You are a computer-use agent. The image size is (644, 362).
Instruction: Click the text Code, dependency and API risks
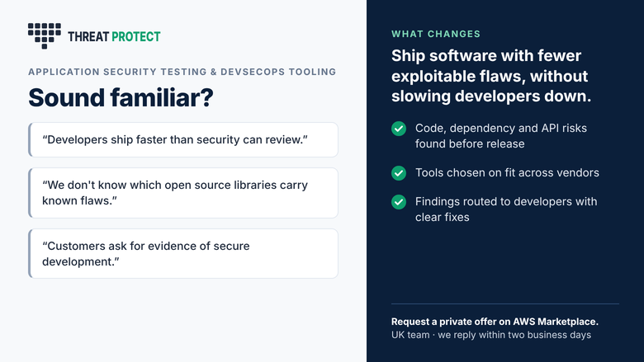pyautogui.click(x=501, y=136)
